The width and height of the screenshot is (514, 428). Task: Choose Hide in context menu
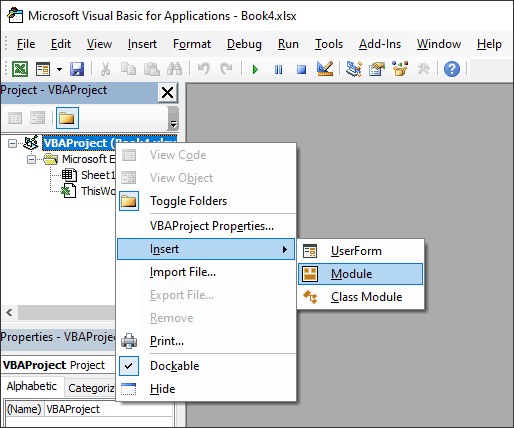click(x=206, y=389)
